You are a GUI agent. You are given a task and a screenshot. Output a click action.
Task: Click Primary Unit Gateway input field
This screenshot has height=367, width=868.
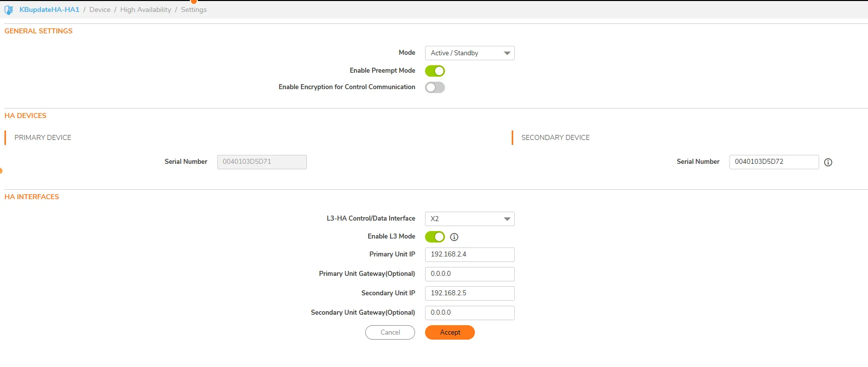(469, 274)
